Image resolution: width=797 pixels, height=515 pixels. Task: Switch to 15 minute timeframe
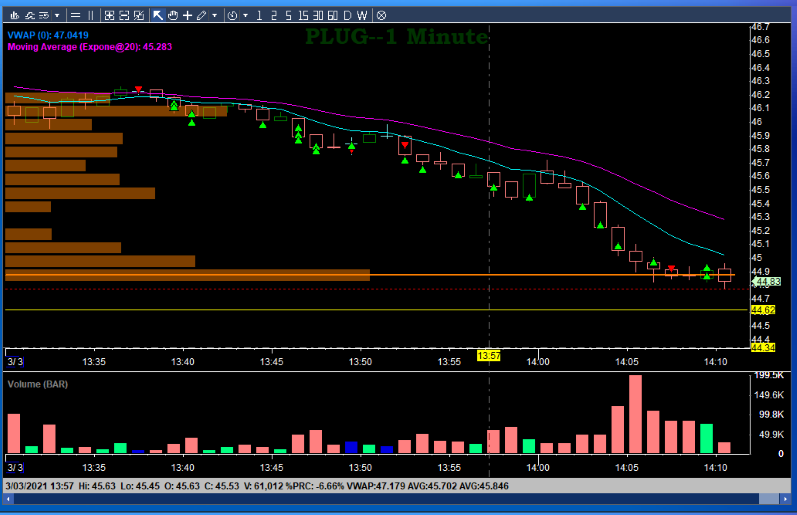point(303,15)
